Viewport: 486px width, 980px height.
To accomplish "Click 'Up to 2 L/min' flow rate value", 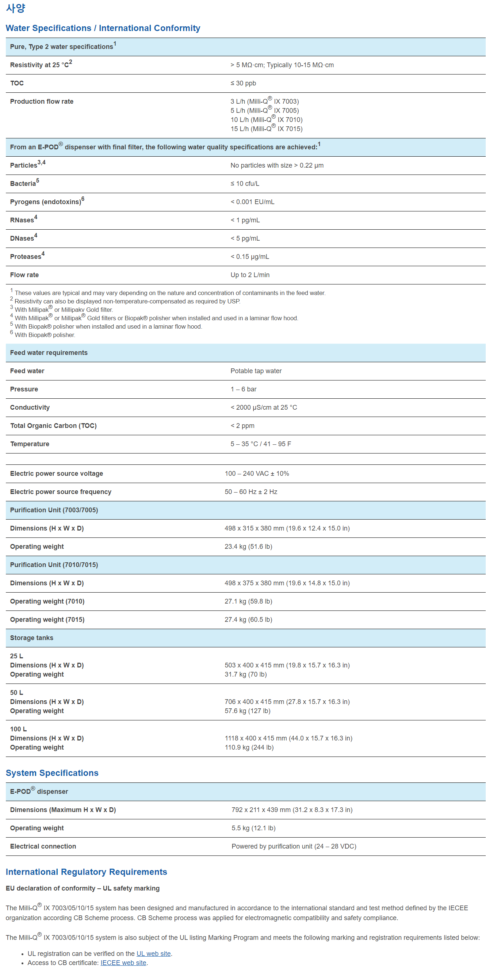I will 250,275.
